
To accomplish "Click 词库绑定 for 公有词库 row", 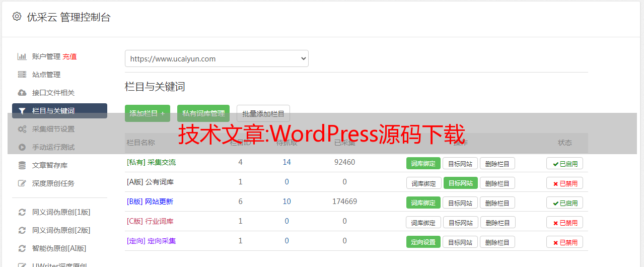I will (x=423, y=183).
